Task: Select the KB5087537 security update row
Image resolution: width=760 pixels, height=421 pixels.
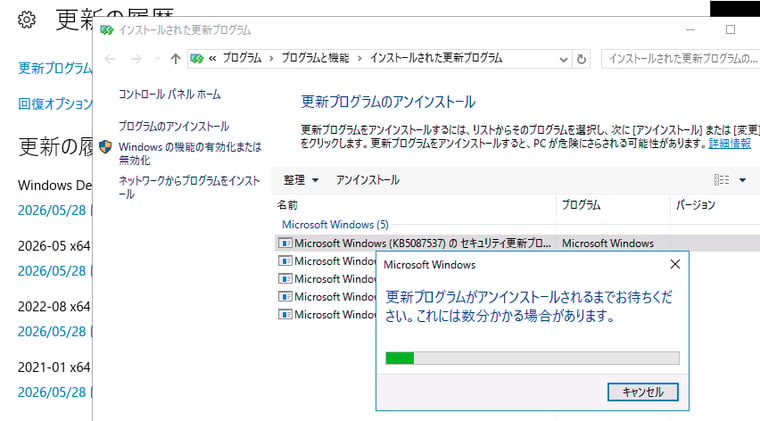Action: [517, 243]
